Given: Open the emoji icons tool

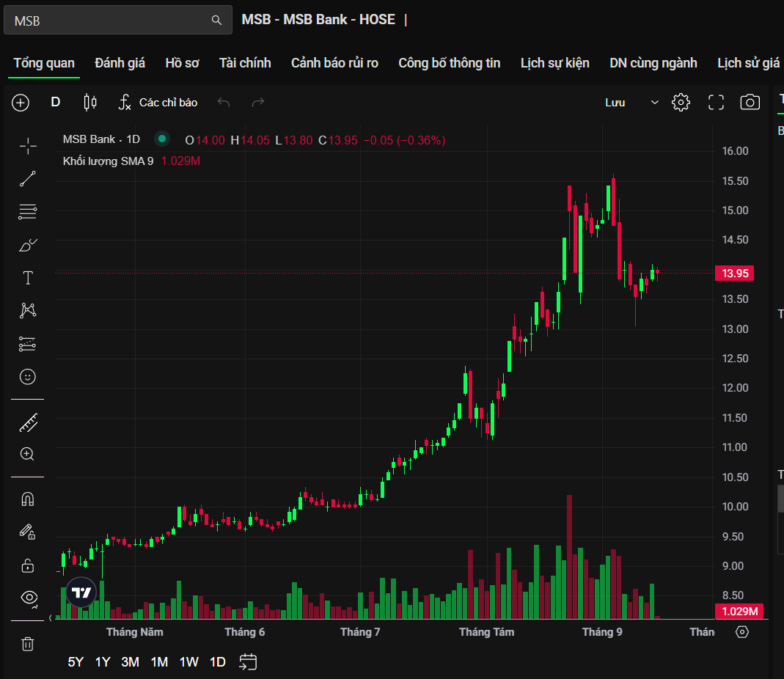Looking at the screenshot, I should [28, 376].
